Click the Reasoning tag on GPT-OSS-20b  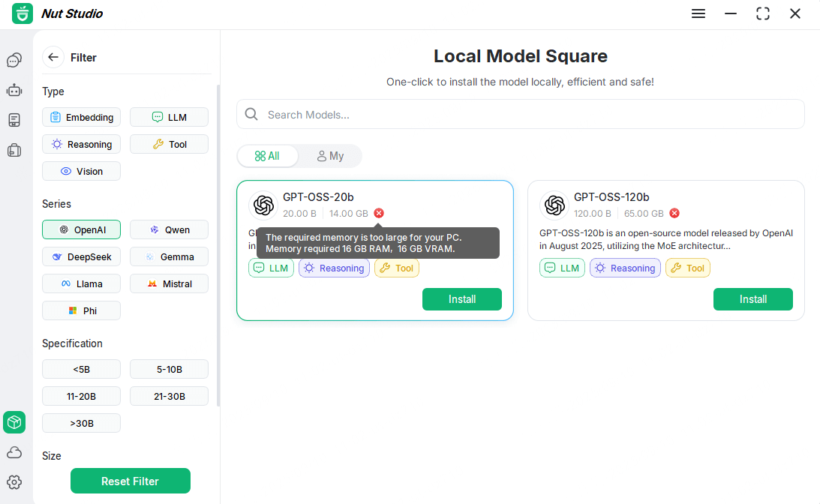tap(334, 268)
